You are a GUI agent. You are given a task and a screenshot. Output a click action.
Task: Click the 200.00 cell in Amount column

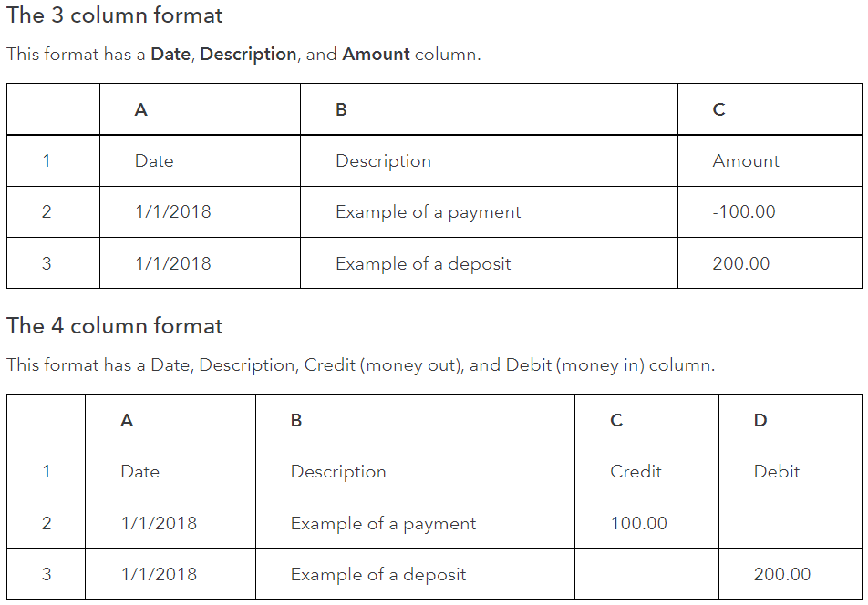770,263
